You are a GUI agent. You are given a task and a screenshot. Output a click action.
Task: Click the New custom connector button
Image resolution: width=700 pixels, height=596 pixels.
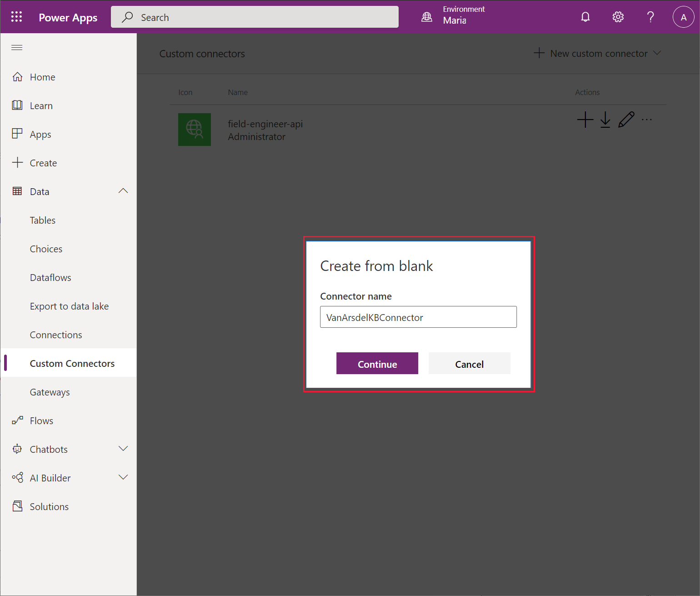click(597, 53)
